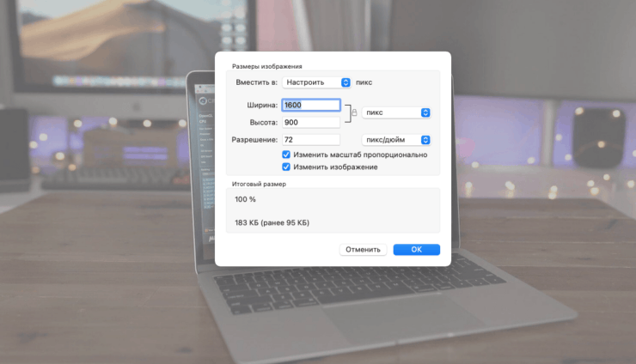The image size is (636, 364).
Task: Select the Высота field showing 900
Action: 310,122
